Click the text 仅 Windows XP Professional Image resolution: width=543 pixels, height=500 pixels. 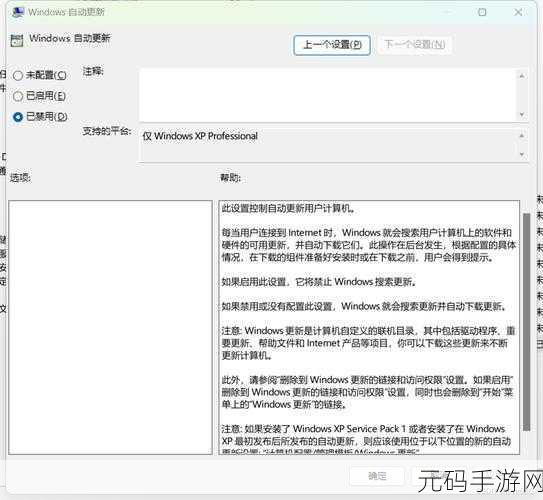200,136
